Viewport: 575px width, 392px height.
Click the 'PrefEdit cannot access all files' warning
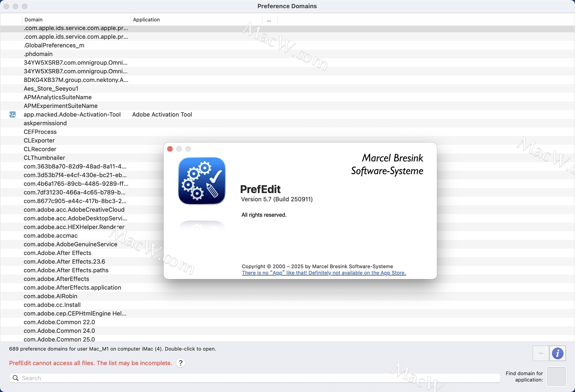pyautogui.click(x=90, y=363)
